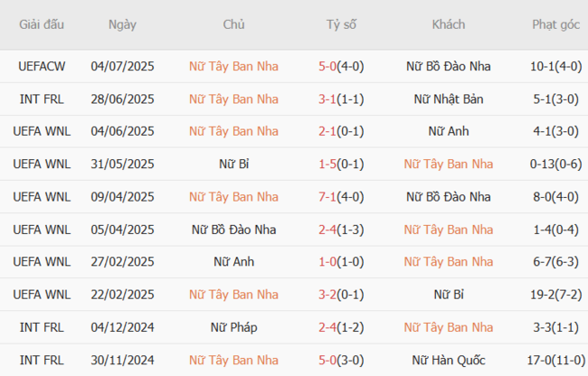Viewport: 588px width, 376px height.
Task: Open the Nữ Nhật Bản team link
Action: [449, 99]
